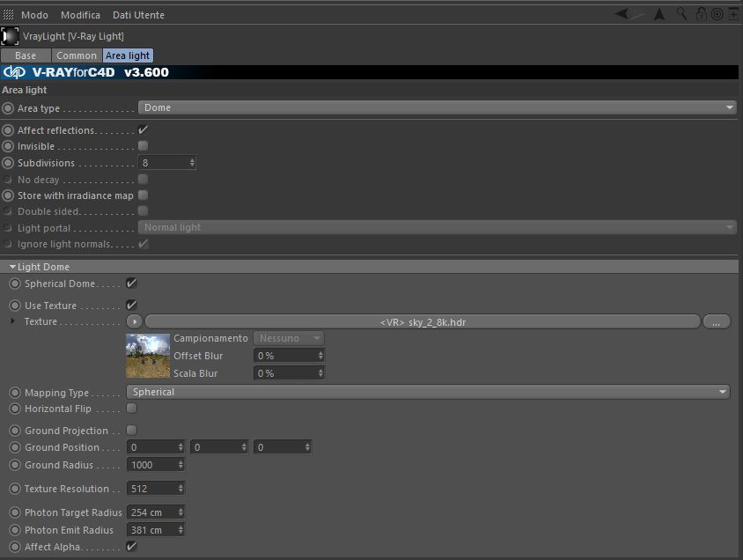Screen dimensions: 743x560
Task: Switch to the Common tab
Action: [x=77, y=55]
